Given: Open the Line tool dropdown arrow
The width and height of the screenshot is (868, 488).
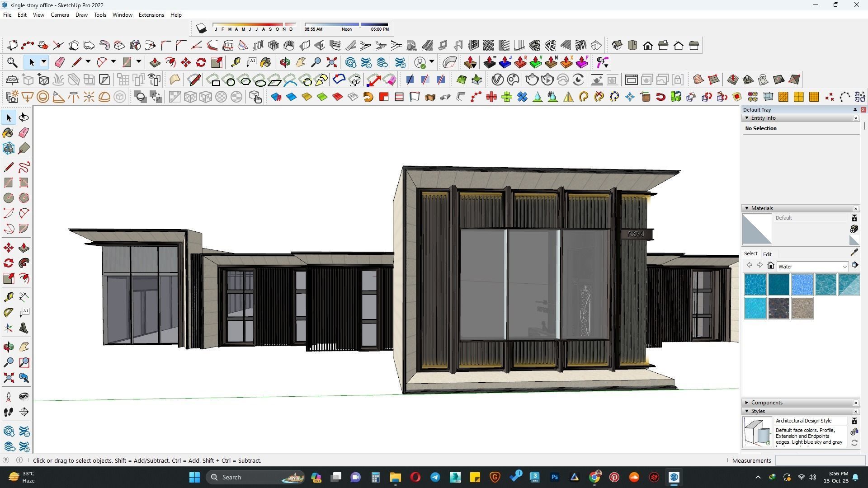Looking at the screenshot, I should 88,62.
